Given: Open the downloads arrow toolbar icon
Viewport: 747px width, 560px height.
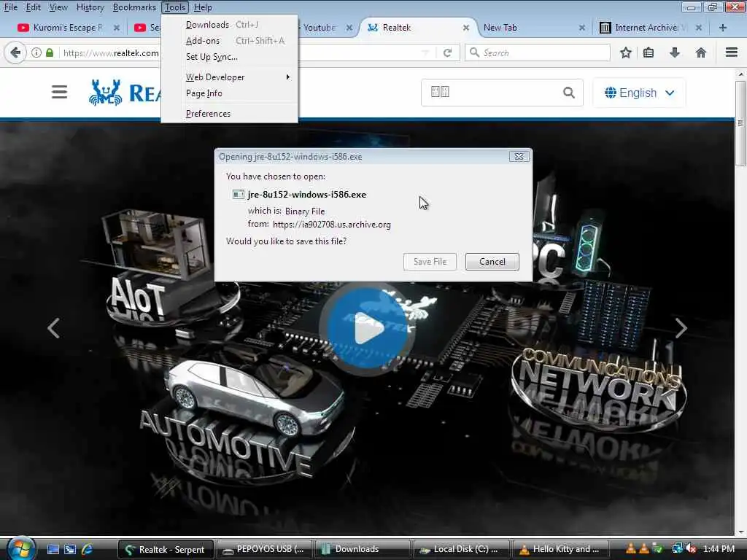Looking at the screenshot, I should (675, 52).
